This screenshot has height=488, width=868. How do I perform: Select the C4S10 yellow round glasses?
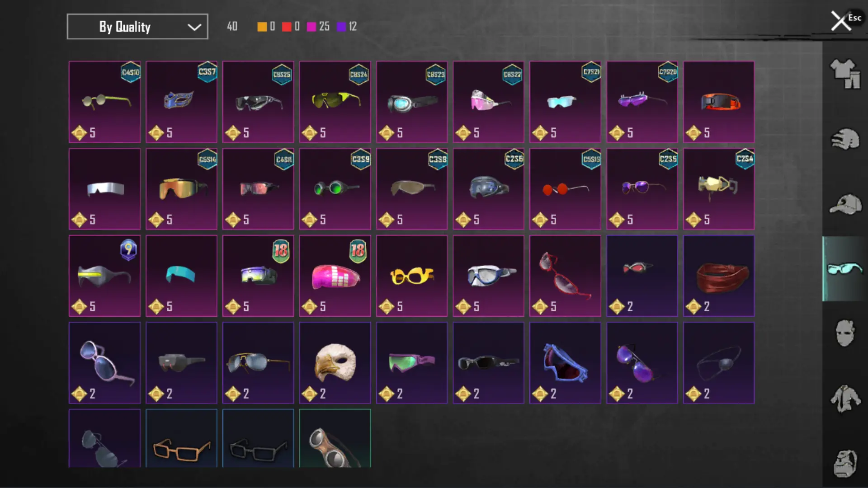pyautogui.click(x=104, y=102)
